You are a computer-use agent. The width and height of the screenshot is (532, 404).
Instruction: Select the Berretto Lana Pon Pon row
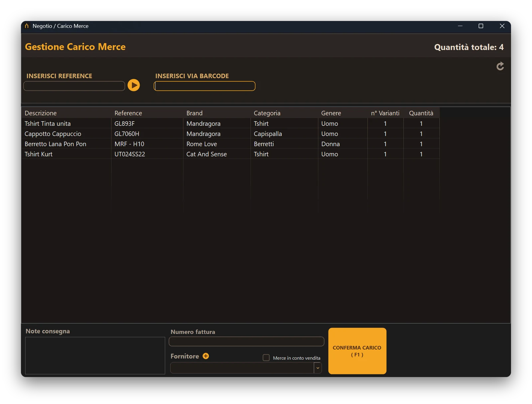tap(230, 144)
